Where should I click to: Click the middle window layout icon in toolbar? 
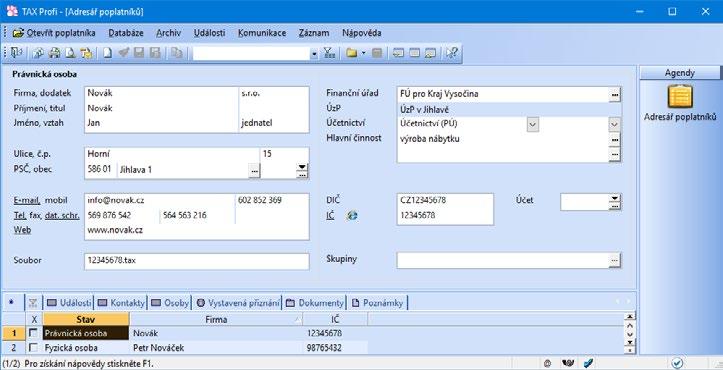(x=414, y=53)
